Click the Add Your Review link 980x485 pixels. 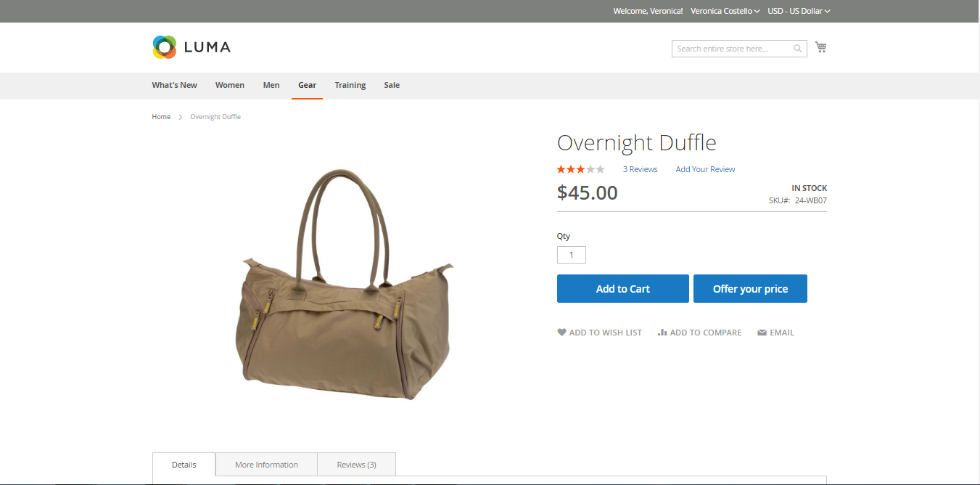point(705,169)
